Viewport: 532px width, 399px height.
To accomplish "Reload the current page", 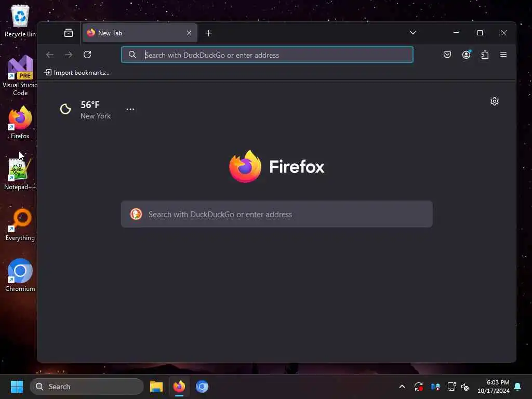I will click(x=87, y=55).
